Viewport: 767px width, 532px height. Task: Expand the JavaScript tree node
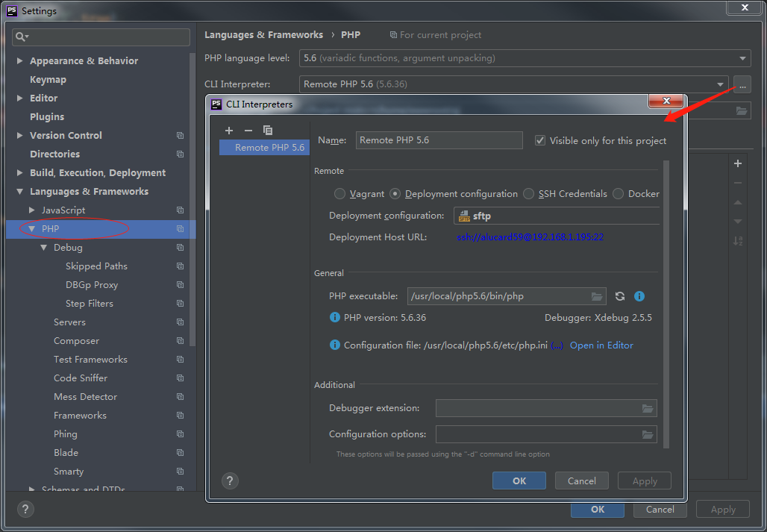click(32, 210)
